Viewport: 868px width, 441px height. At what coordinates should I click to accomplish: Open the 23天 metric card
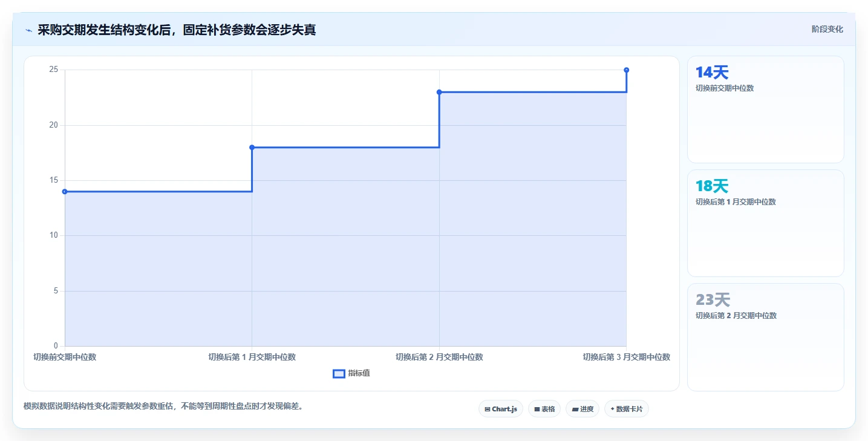[x=766, y=337]
